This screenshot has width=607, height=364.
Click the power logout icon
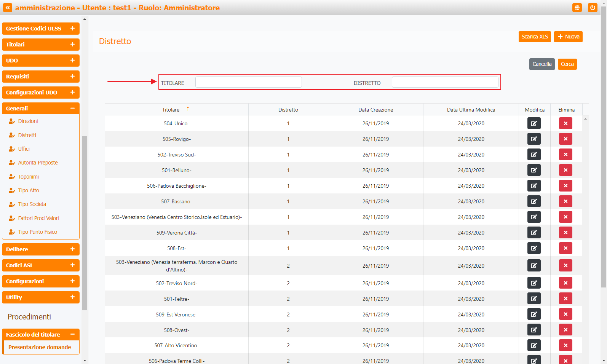(x=592, y=8)
